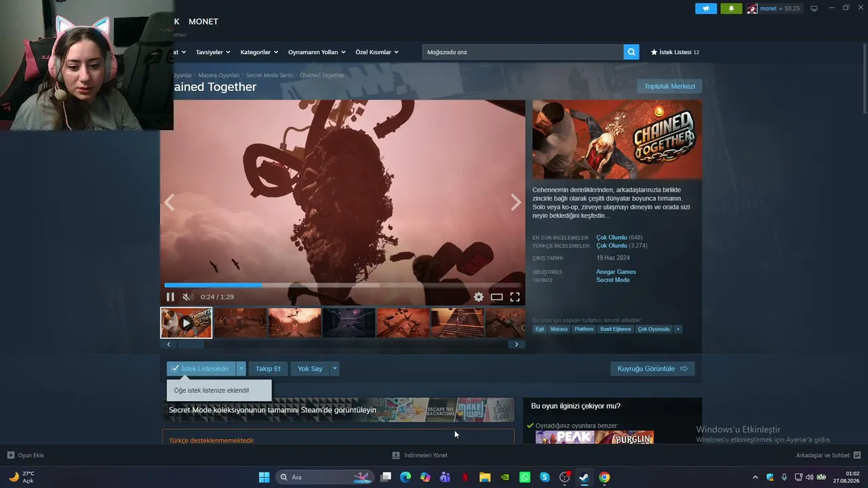Open the Secret Mode collection banner

pyautogui.click(x=338, y=410)
